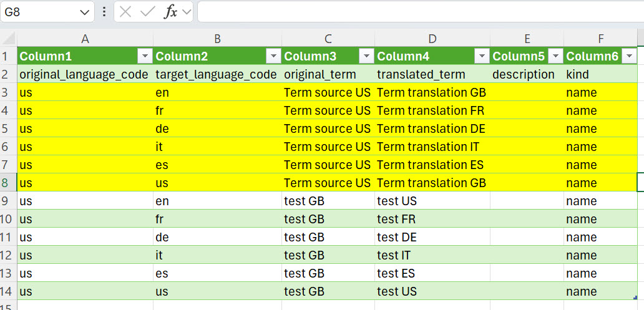Click the 'fr' cell in row 4
The image size is (644, 310).
click(217, 110)
